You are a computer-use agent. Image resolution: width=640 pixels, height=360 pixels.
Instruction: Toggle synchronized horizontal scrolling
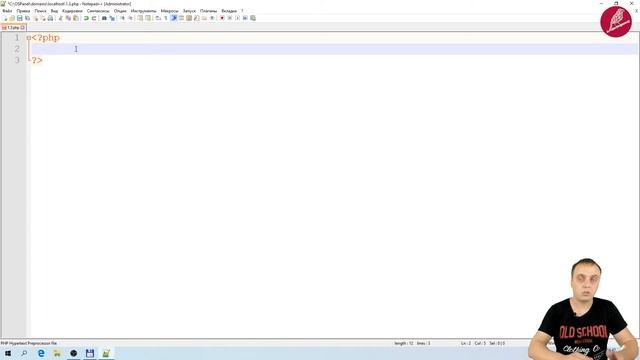point(148,18)
